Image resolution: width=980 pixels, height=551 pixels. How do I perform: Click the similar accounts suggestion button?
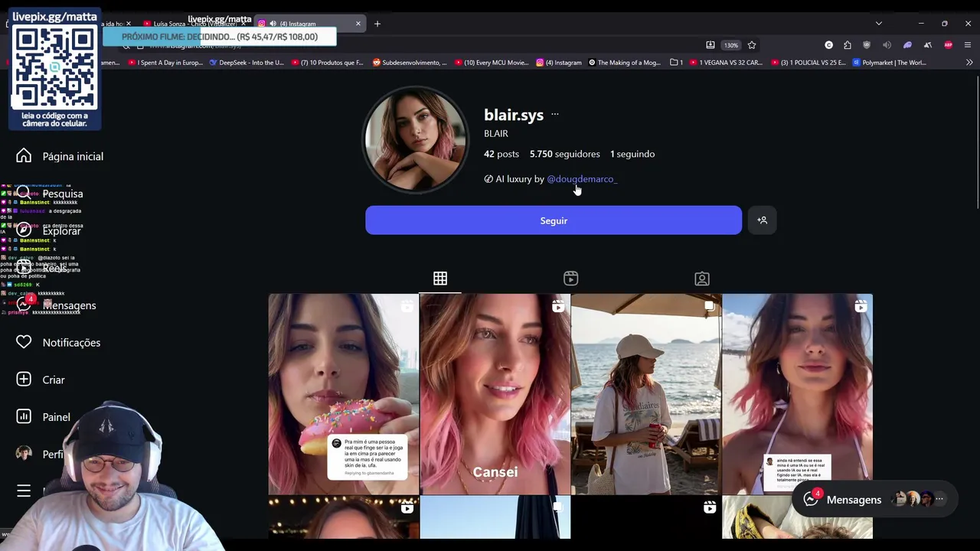point(762,220)
